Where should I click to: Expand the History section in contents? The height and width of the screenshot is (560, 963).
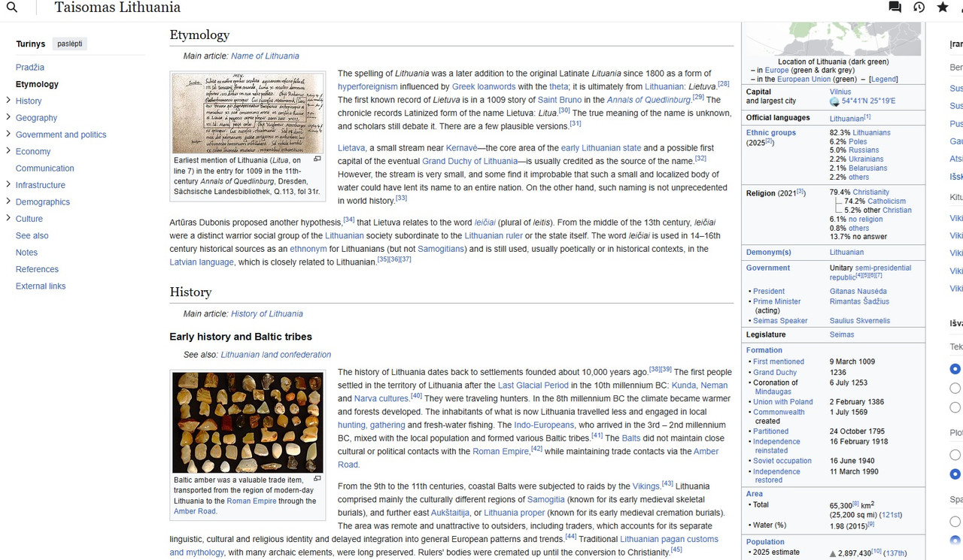coord(8,100)
